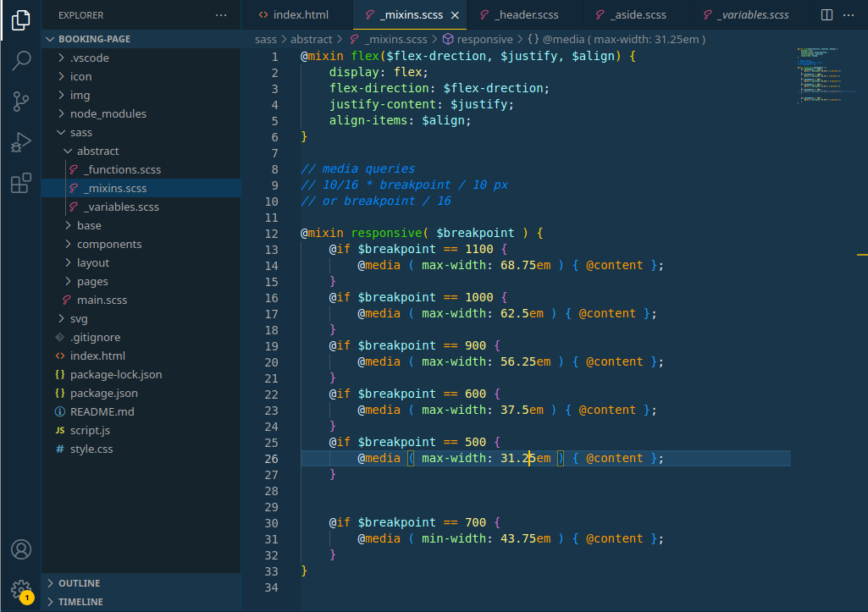Viewport: 868px width, 612px height.
Task: Click the @media breadcrumb segment
Action: coord(616,39)
